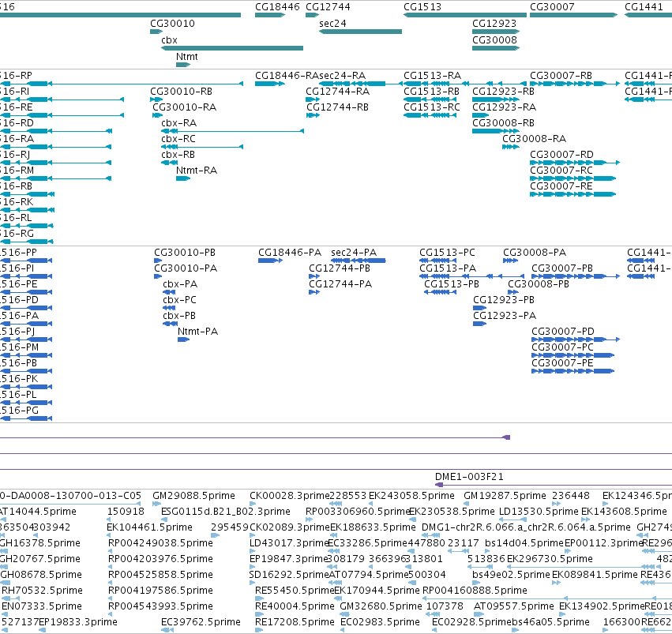
Task: Select transcript CG30008-RB
Action: click(x=503, y=123)
